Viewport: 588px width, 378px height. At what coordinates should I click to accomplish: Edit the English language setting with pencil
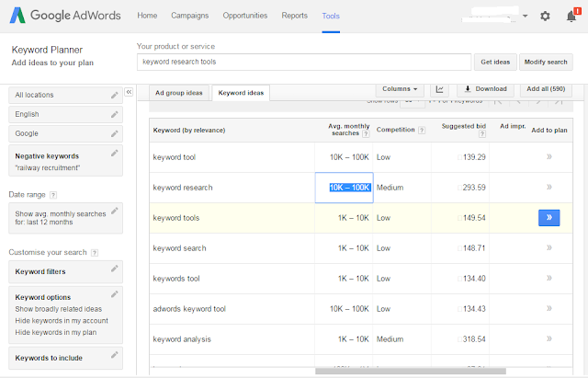(114, 114)
